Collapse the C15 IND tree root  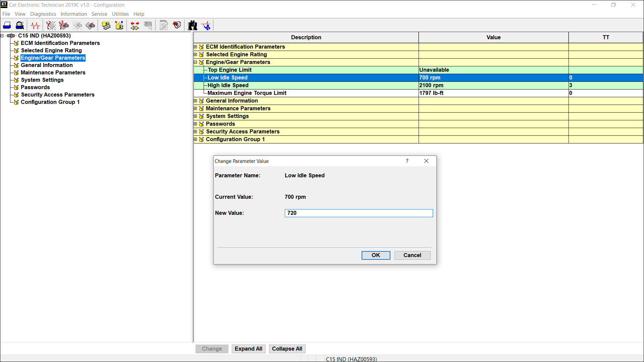2,36
